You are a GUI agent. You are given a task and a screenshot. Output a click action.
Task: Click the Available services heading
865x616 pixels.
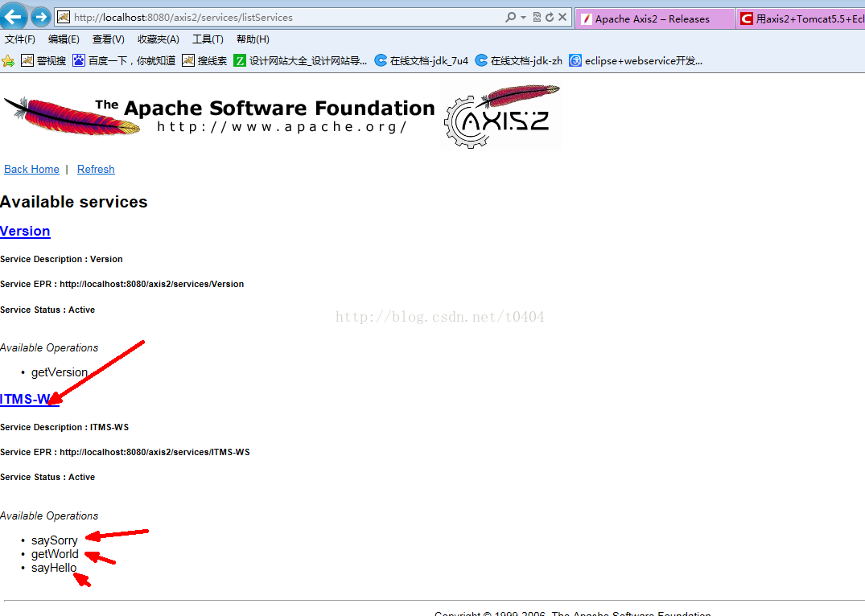tap(74, 202)
